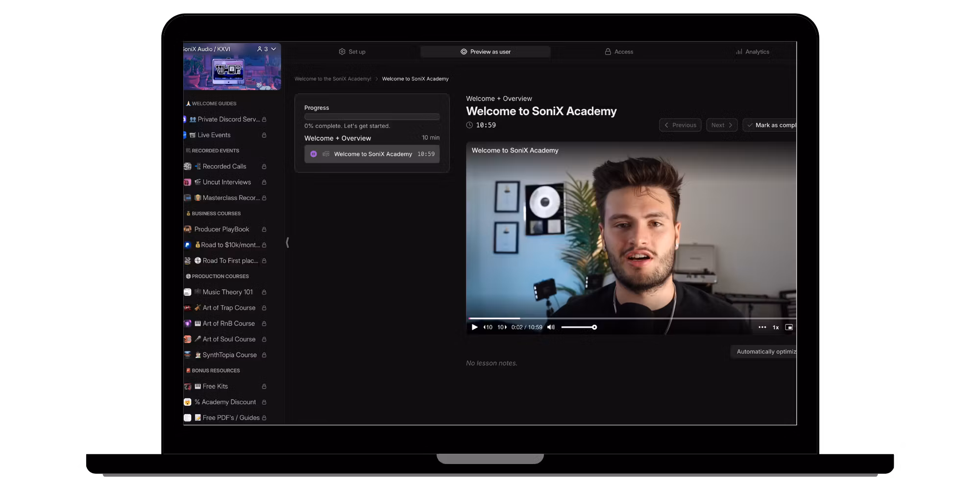Screen dimensions: 980x490
Task: Toggle the Automatically optimize option
Action: click(765, 352)
